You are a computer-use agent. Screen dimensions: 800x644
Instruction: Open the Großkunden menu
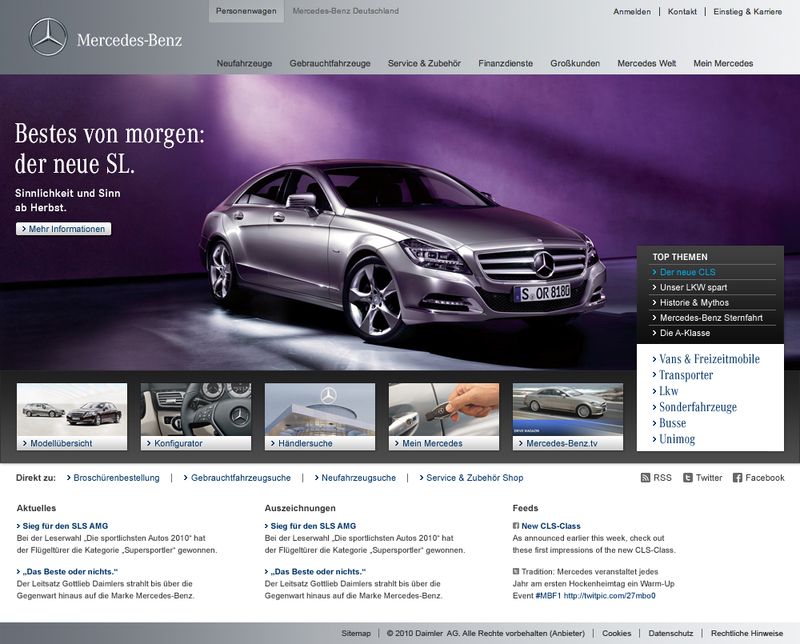pyautogui.click(x=575, y=63)
